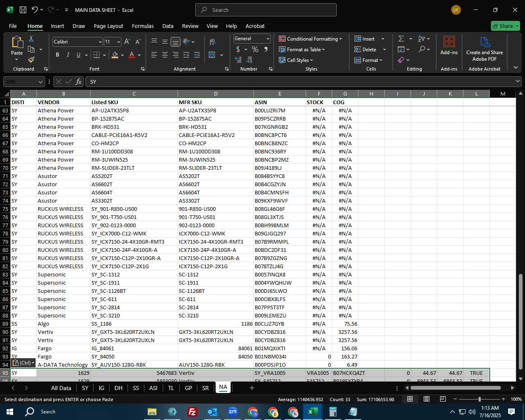Screen dimensions: 525x420
Task: Click the Increase Indent icon
Action: point(197,55)
